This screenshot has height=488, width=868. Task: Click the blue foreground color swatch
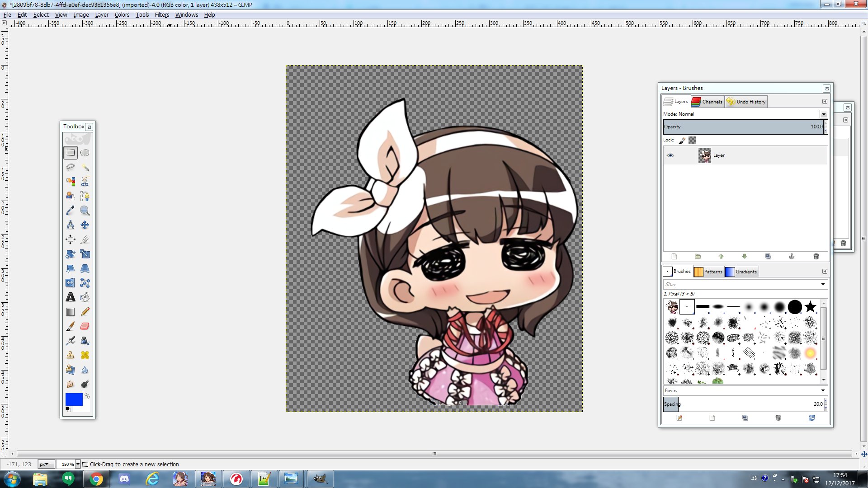(74, 399)
